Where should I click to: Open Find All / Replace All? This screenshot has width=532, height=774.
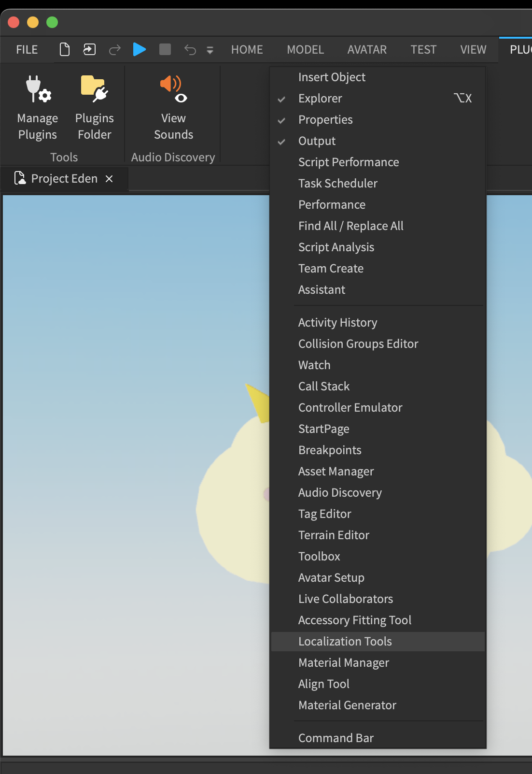pos(378,226)
